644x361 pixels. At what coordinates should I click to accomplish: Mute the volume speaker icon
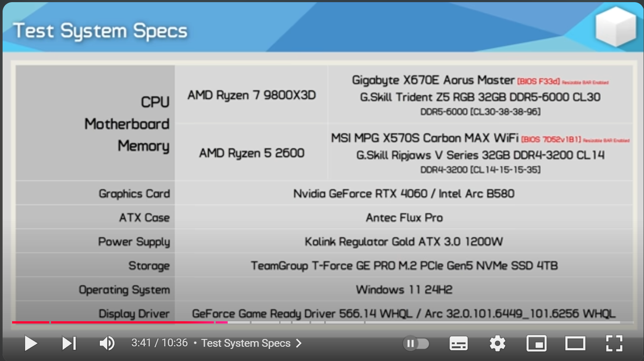(x=107, y=343)
